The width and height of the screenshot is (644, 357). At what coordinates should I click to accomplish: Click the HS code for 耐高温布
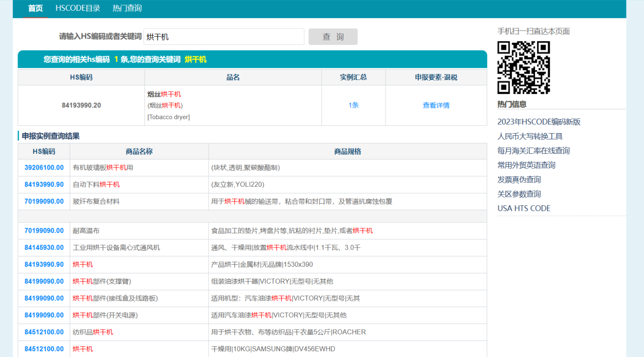pyautogui.click(x=44, y=231)
